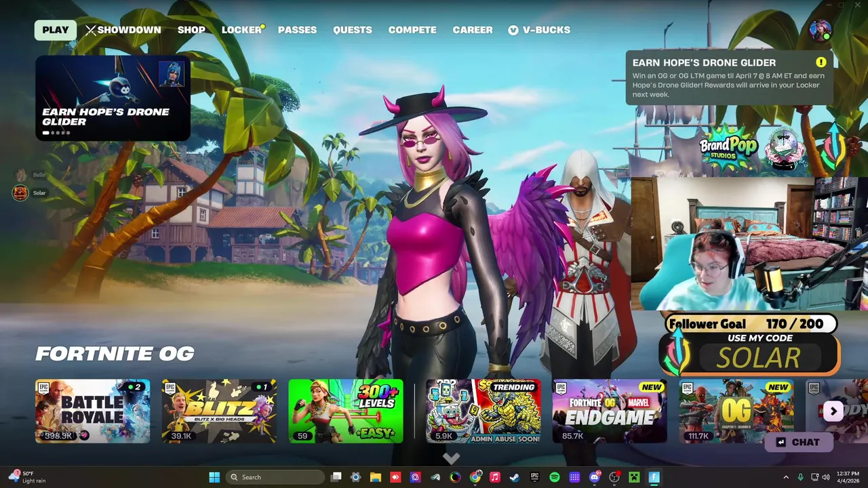The height and width of the screenshot is (488, 868).
Task: Select the Blitz x Big Heads tile
Action: click(219, 411)
